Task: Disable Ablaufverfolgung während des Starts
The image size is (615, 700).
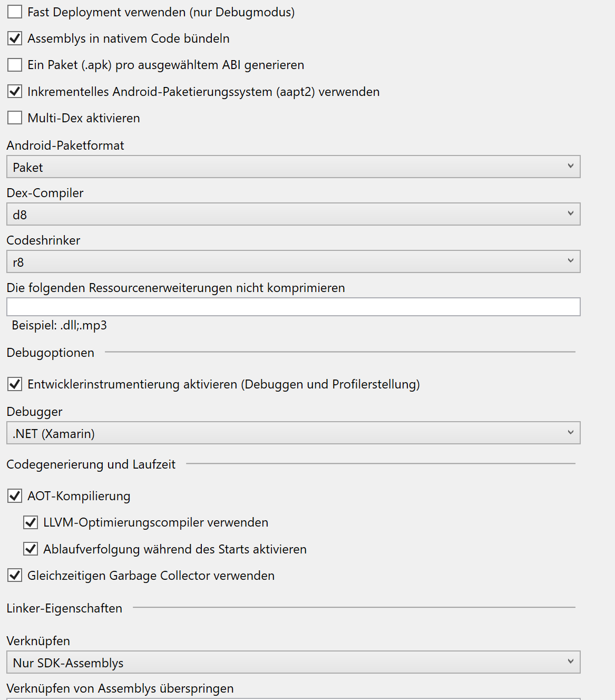Action: coord(31,549)
